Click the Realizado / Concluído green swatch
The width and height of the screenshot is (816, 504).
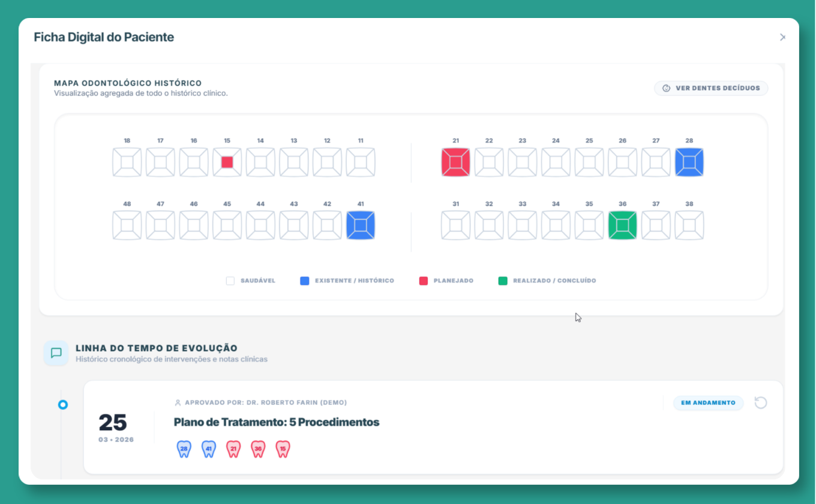click(x=503, y=281)
